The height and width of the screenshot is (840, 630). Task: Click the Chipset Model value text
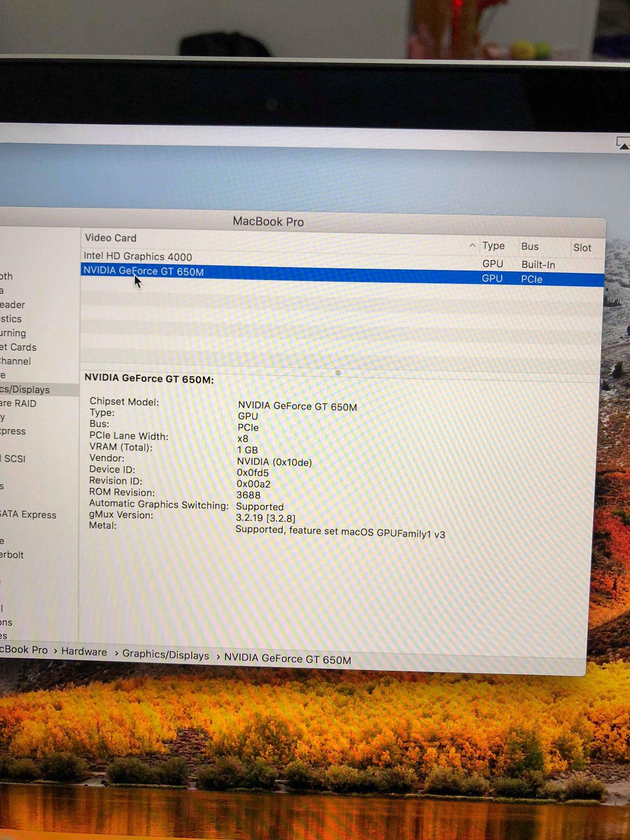click(297, 406)
